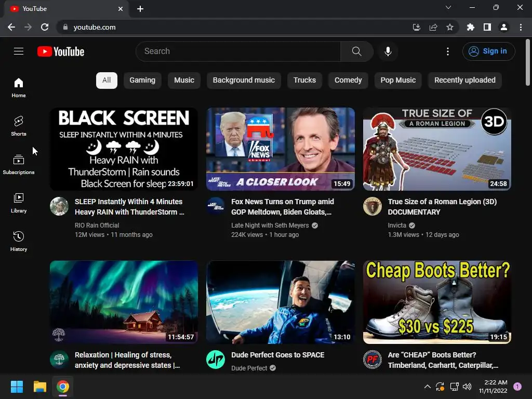Click the aurora cabin thumbnail
Viewport: 532px width, 399px height.
(124, 302)
